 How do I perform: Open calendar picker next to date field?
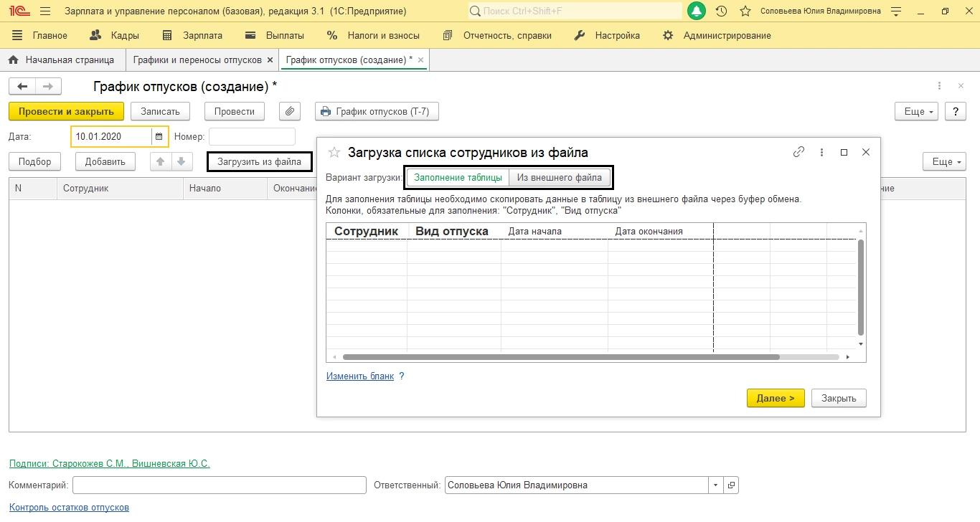point(159,136)
